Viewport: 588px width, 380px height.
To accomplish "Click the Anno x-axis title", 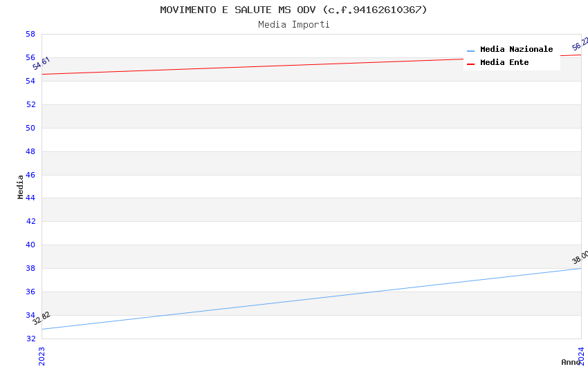I will [570, 362].
